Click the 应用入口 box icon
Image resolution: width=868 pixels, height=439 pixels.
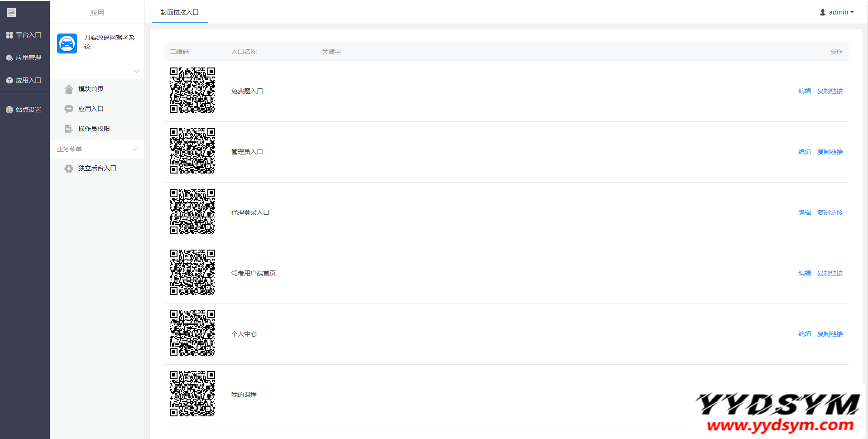[9, 80]
